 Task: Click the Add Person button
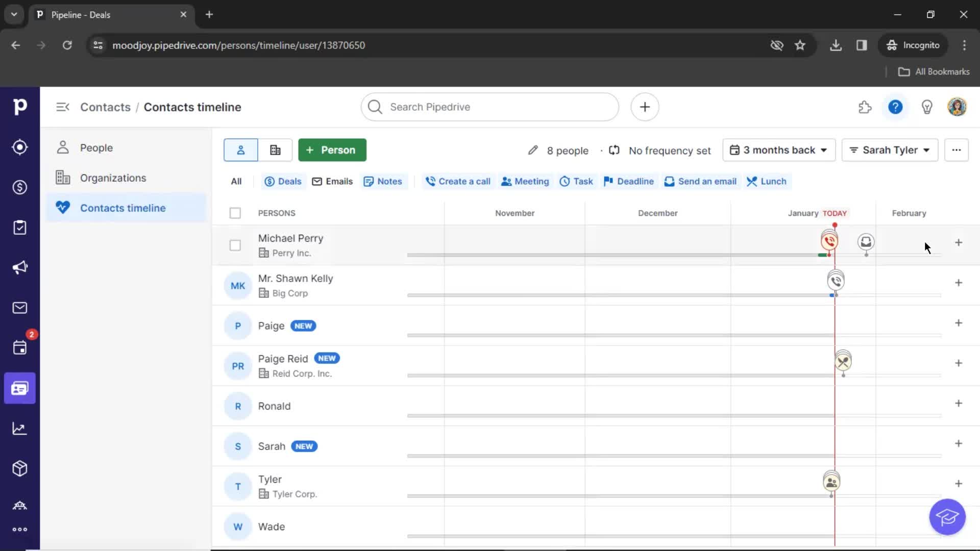(331, 149)
